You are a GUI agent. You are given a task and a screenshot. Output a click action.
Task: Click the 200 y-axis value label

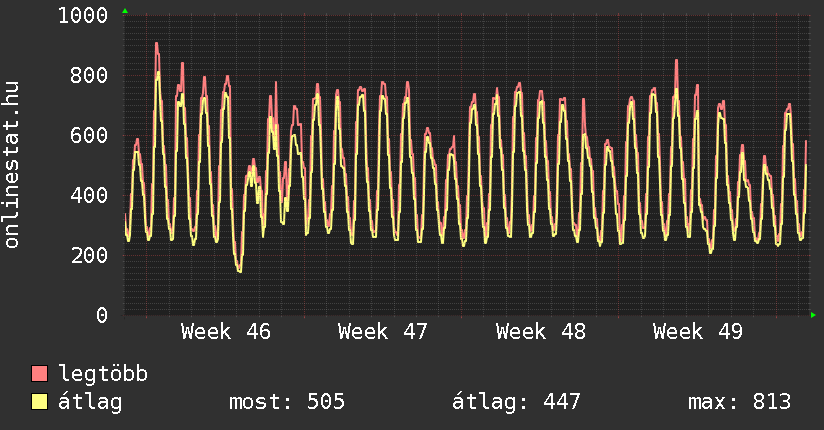coord(89,255)
